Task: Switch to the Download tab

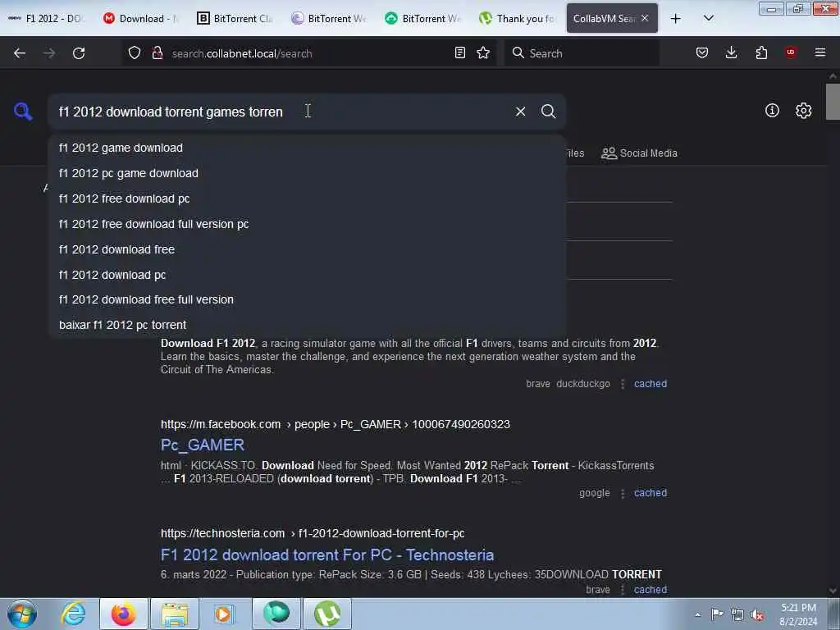Action: pyautogui.click(x=141, y=19)
